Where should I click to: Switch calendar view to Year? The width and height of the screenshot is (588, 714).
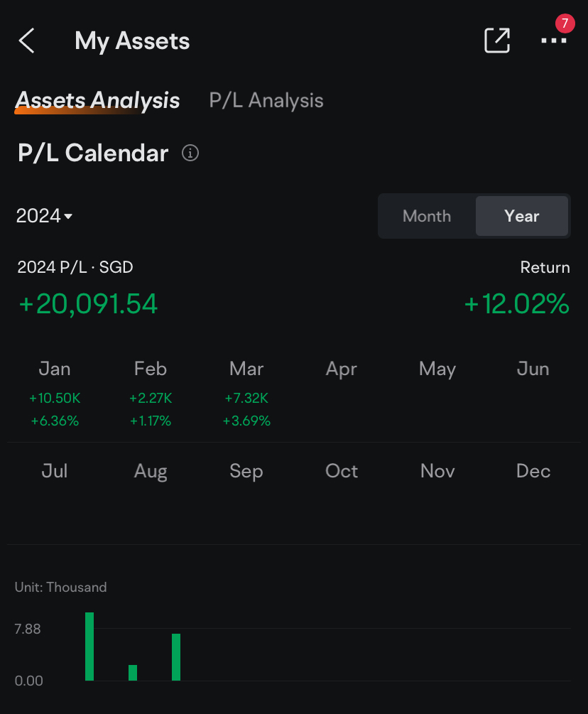522,216
